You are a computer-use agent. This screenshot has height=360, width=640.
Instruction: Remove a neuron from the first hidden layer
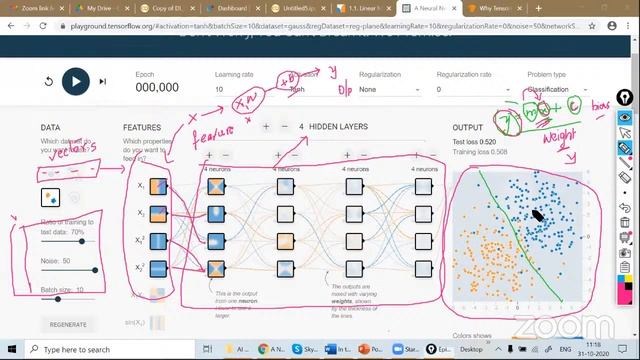pyautogui.click(x=226, y=155)
